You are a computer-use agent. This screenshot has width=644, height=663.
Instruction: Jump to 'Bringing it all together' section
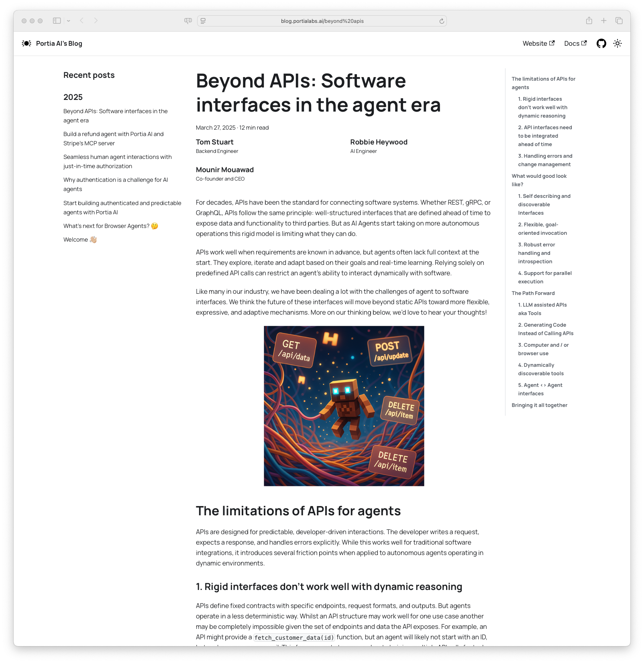540,405
